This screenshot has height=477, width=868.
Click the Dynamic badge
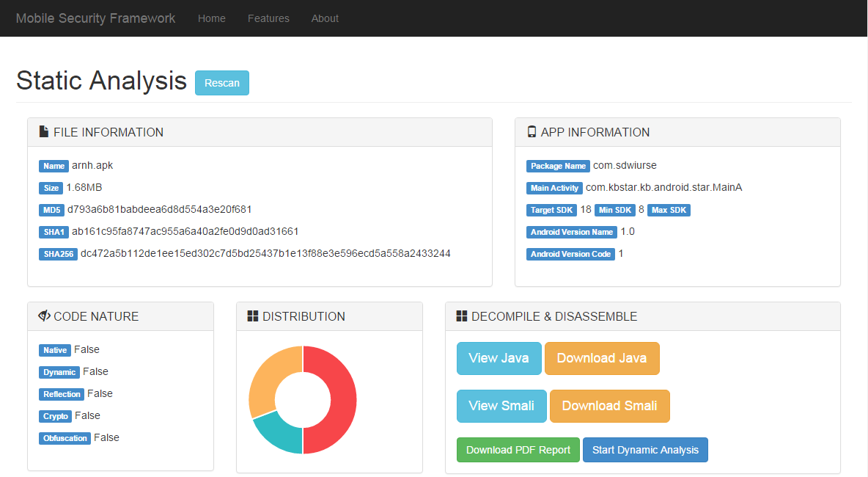click(x=59, y=372)
